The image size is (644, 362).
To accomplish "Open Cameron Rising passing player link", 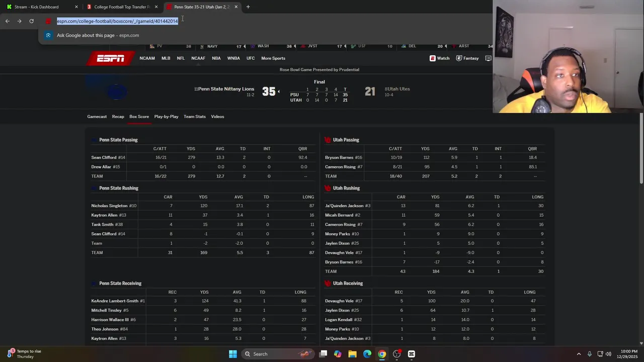I will [340, 167].
